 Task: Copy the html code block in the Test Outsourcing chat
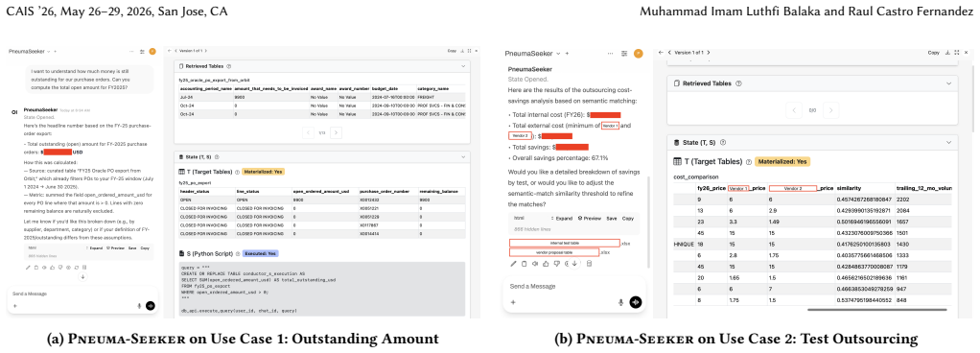[627, 218]
